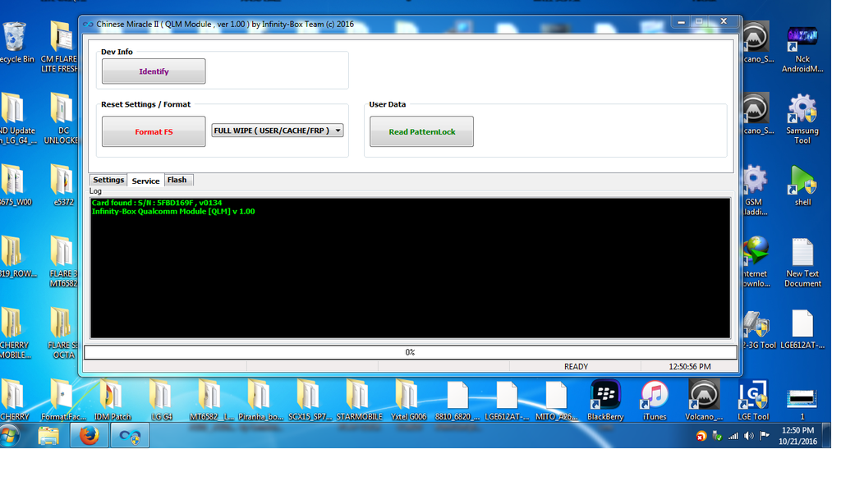Click the Identify button
This screenshot has width=841, height=504.
pos(154,71)
